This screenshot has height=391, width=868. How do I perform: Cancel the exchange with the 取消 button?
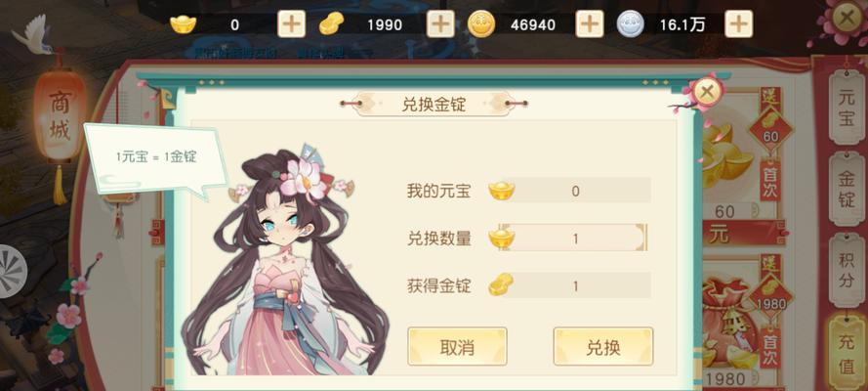(x=457, y=347)
